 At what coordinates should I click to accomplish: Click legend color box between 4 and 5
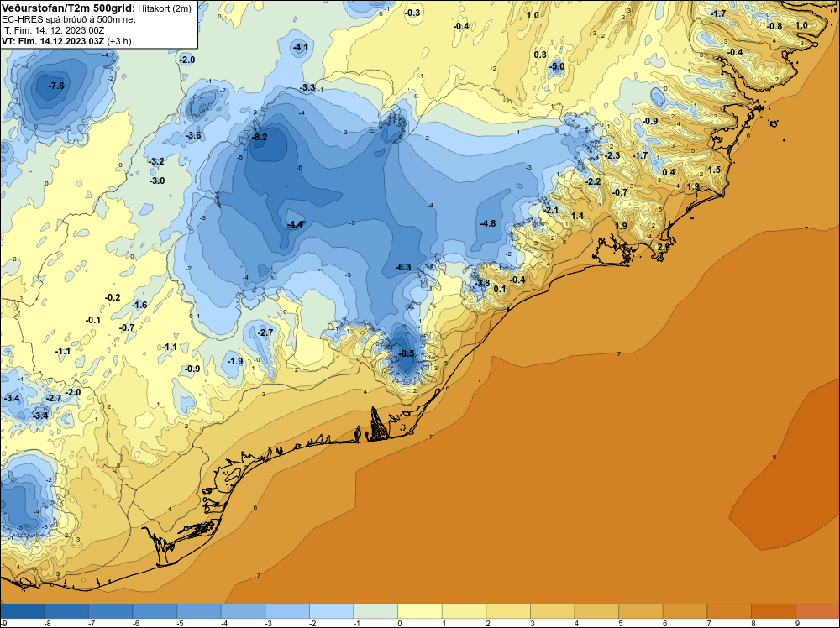(597, 611)
